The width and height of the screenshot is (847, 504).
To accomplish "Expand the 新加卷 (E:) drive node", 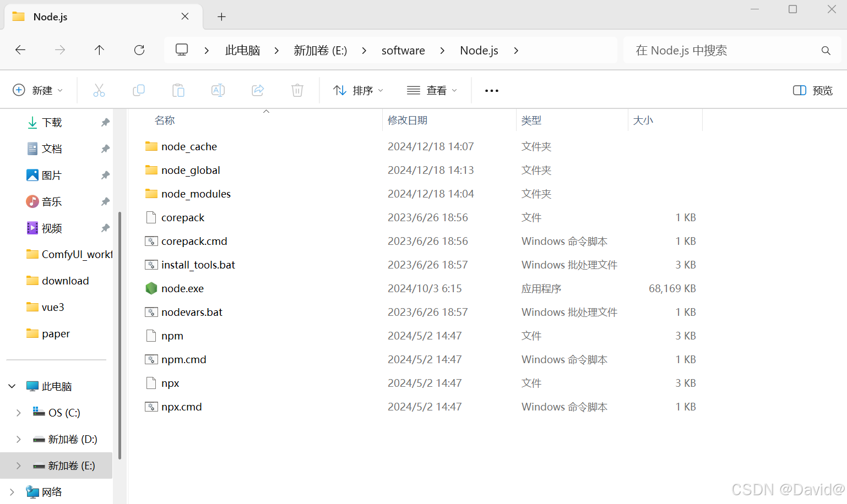I will [18, 465].
